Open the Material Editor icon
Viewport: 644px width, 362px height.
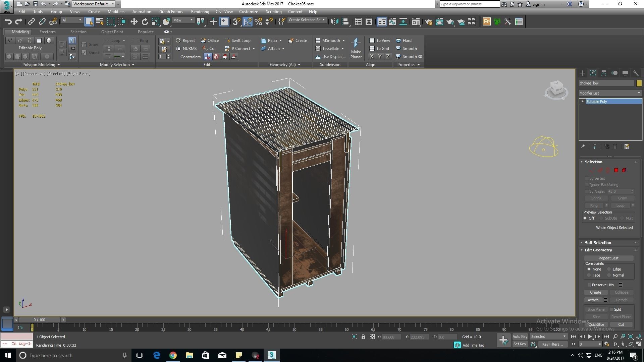coord(416,22)
